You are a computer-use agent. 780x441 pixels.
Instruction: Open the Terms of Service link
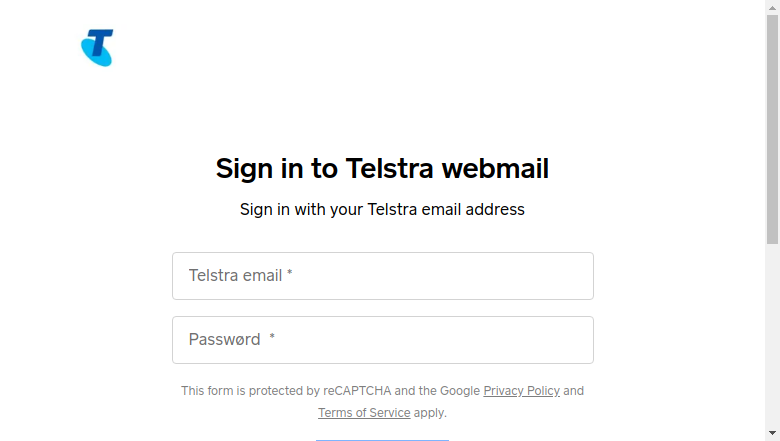pyautogui.click(x=364, y=413)
